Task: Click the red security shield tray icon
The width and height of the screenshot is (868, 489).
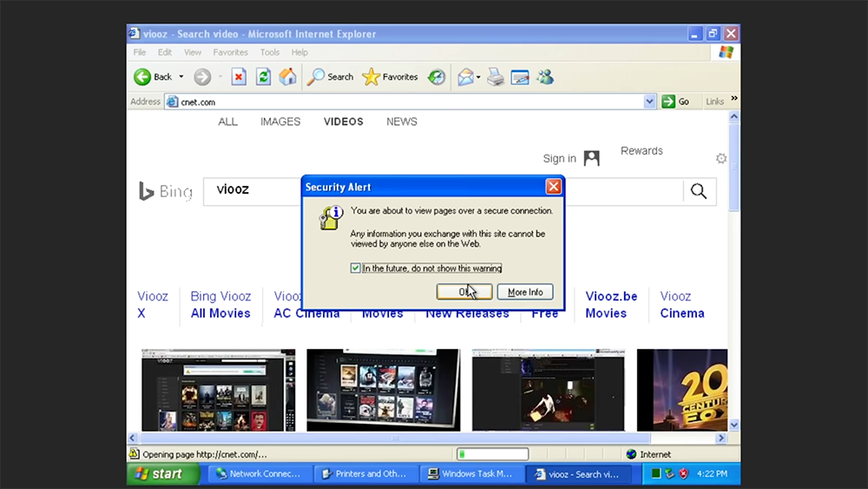Action: coord(684,473)
